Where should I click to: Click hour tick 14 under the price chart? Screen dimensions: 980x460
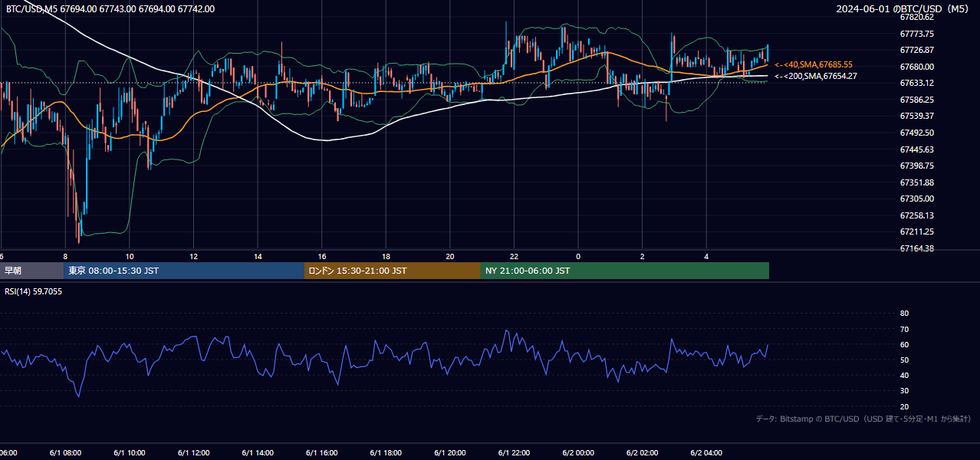(258, 256)
